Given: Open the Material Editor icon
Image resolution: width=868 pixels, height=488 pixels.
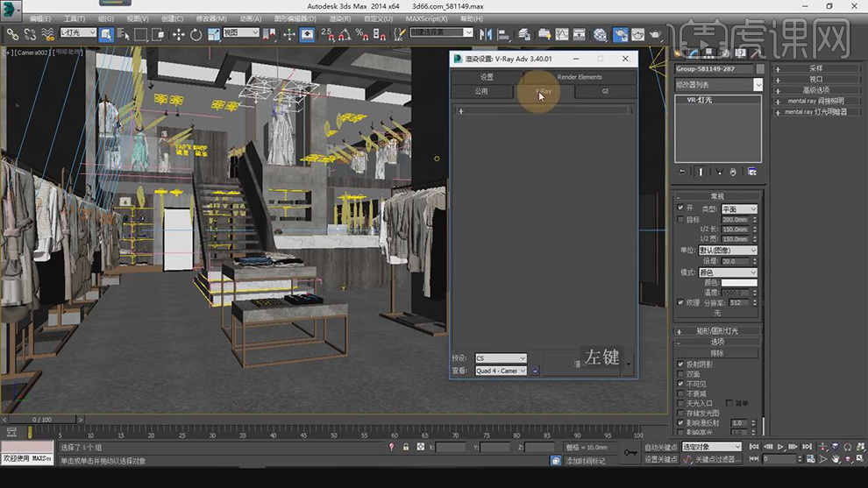Looking at the screenshot, I should [600, 34].
